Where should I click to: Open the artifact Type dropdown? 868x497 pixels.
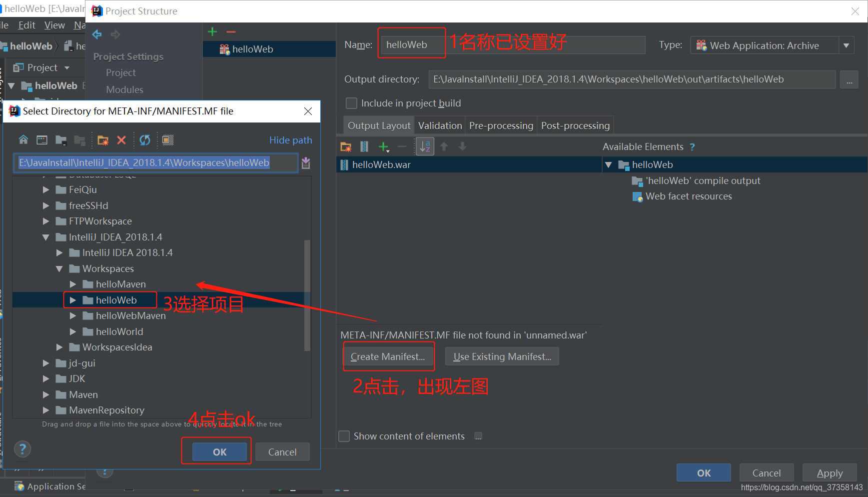point(846,45)
